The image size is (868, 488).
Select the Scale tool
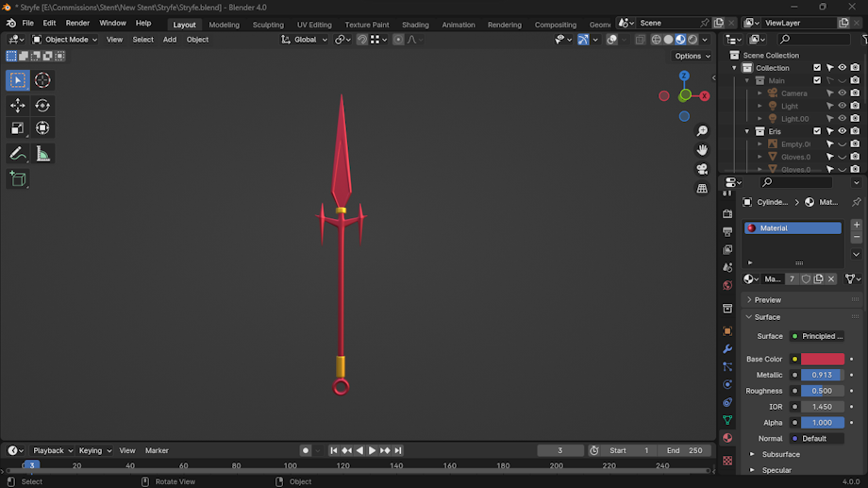coord(18,128)
